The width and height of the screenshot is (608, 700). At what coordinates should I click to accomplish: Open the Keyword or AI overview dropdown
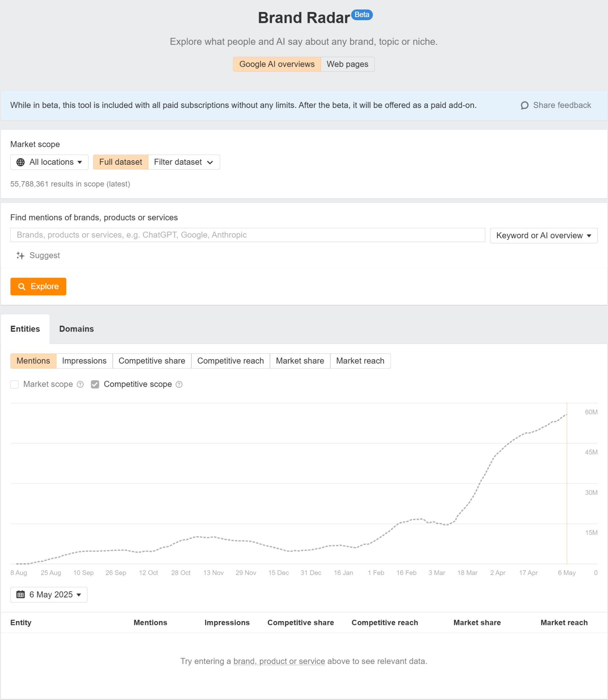(x=543, y=235)
